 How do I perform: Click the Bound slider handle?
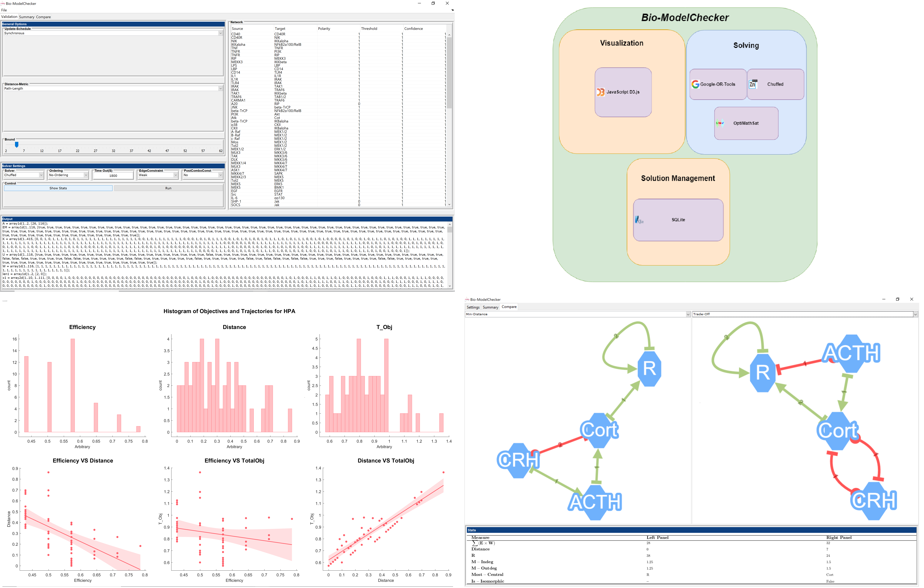click(17, 145)
